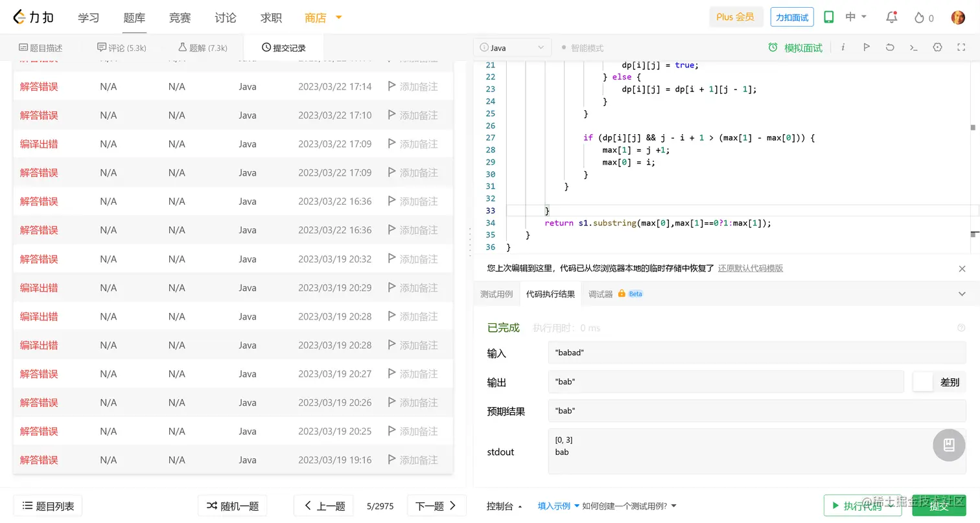Enter fullscreen with the expand icon

[961, 47]
